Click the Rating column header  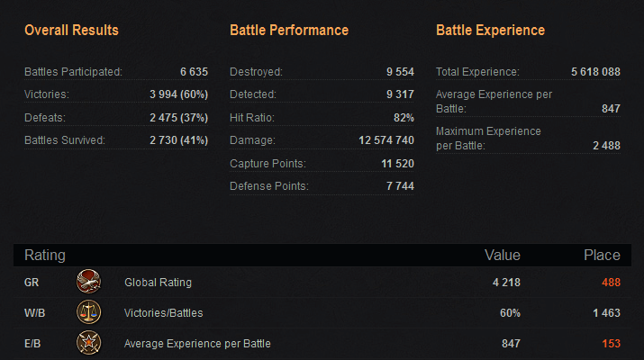(x=44, y=256)
